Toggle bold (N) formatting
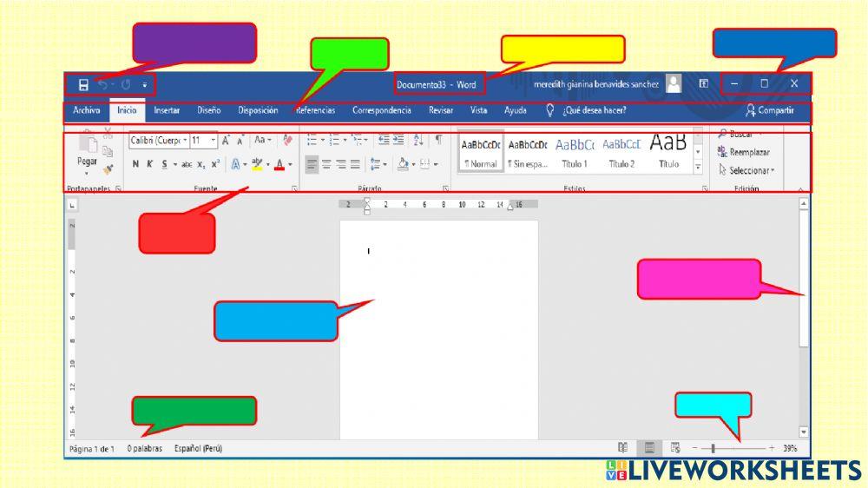 [136, 164]
